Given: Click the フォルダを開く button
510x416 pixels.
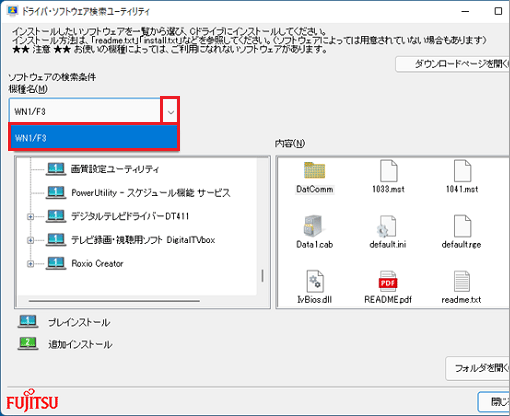Looking at the screenshot, I should tap(478, 368).
